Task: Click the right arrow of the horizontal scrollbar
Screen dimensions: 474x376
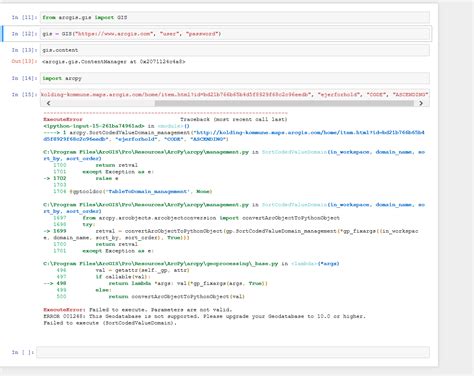Action: pos(421,103)
